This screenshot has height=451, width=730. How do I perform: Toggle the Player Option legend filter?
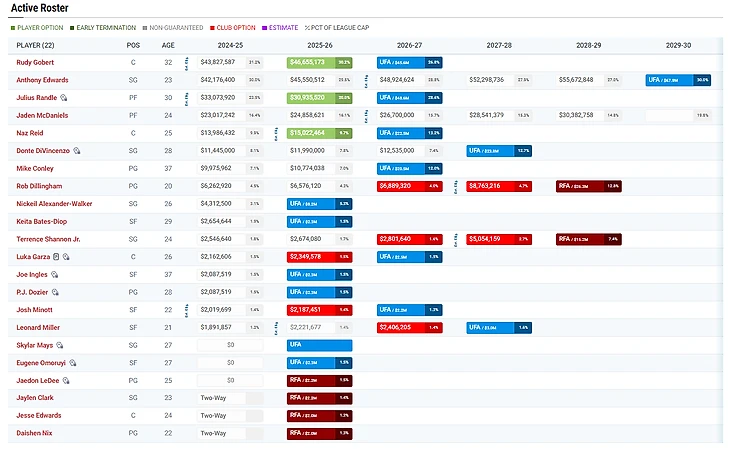pos(38,27)
